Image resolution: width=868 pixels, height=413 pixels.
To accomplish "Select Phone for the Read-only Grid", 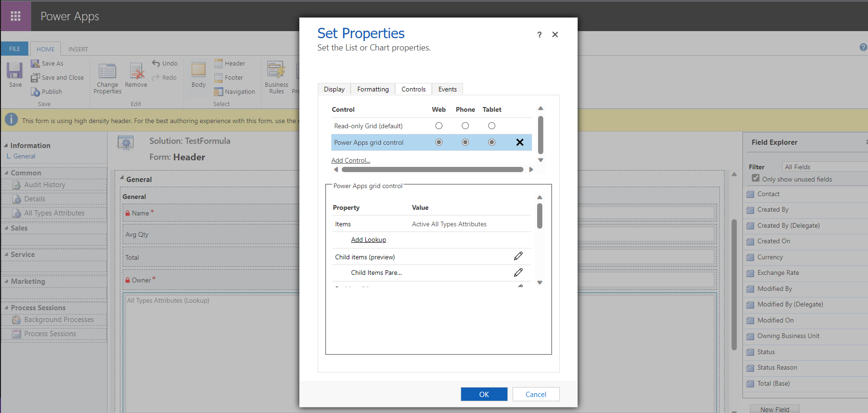I will (465, 126).
